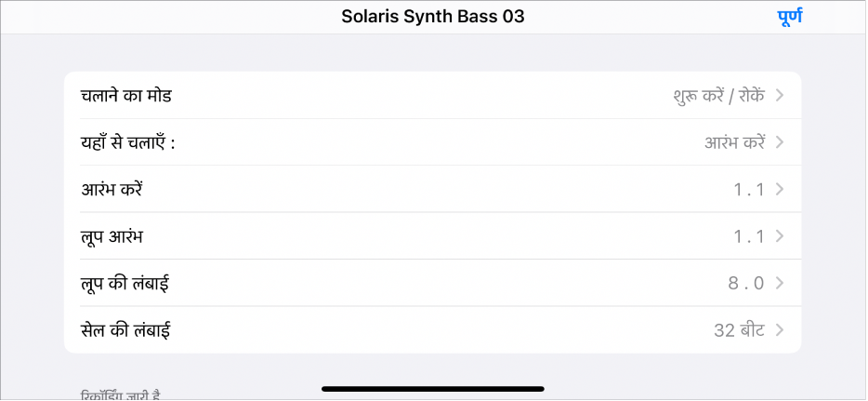Click the Solaris Synth Bass 03 title
Screen dimensions: 868x401
tap(433, 17)
